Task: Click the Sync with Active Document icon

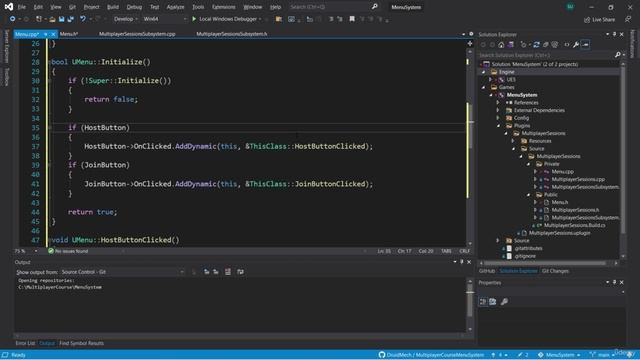Action: coord(536,44)
